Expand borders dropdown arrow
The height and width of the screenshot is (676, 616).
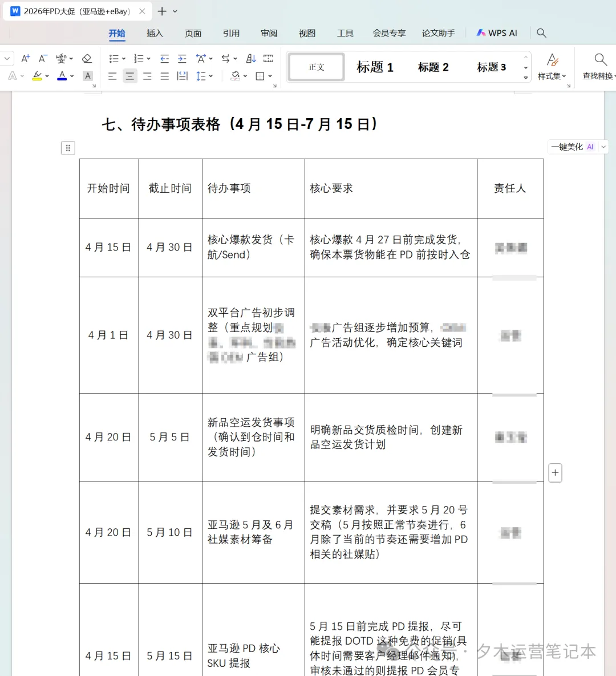pyautogui.click(x=270, y=76)
